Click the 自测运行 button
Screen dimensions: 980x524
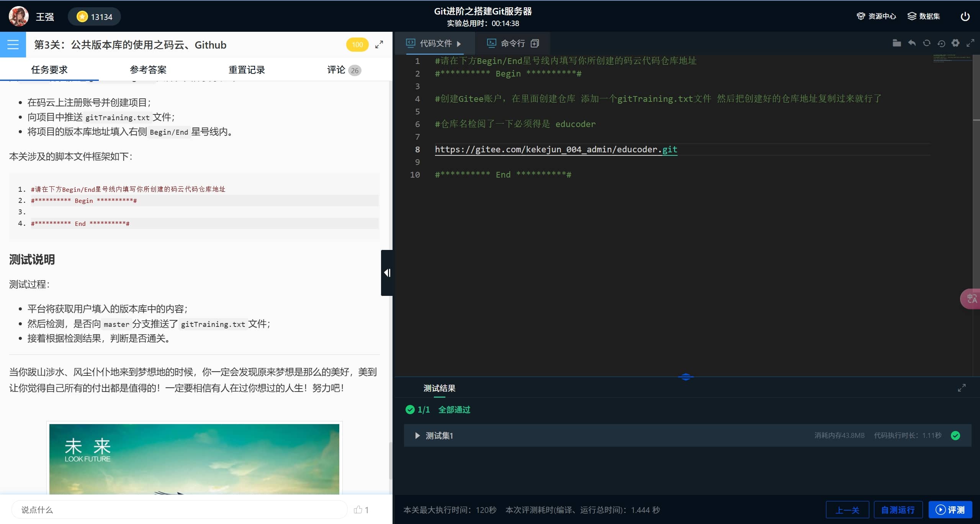pyautogui.click(x=898, y=510)
